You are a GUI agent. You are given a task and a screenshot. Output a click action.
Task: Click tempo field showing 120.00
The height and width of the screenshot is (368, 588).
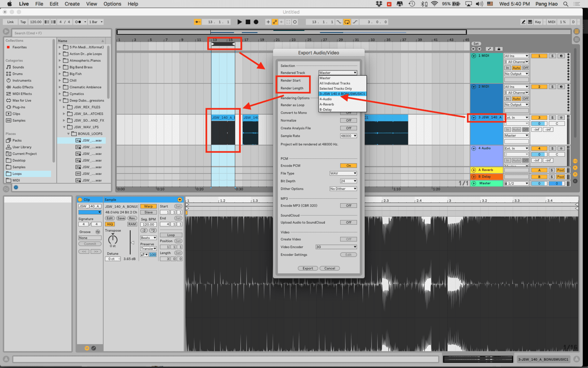(x=36, y=22)
